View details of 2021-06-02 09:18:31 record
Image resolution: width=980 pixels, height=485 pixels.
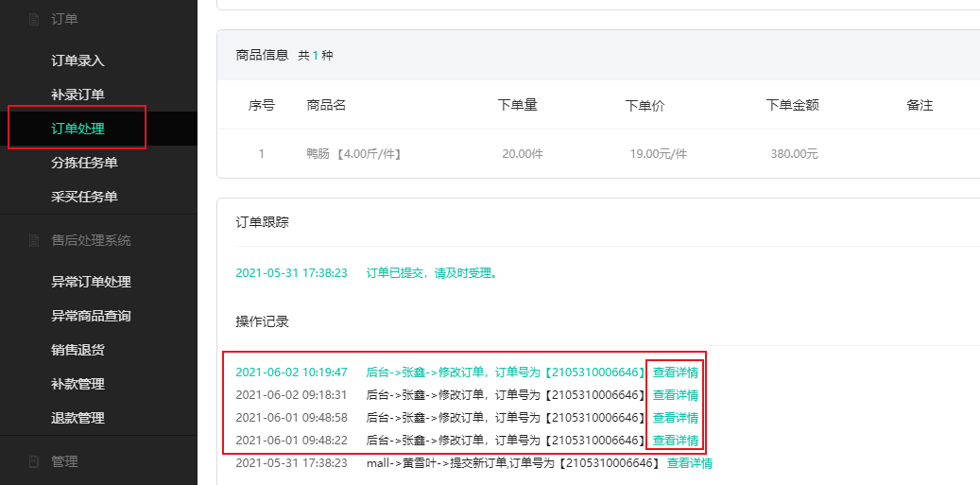point(676,395)
